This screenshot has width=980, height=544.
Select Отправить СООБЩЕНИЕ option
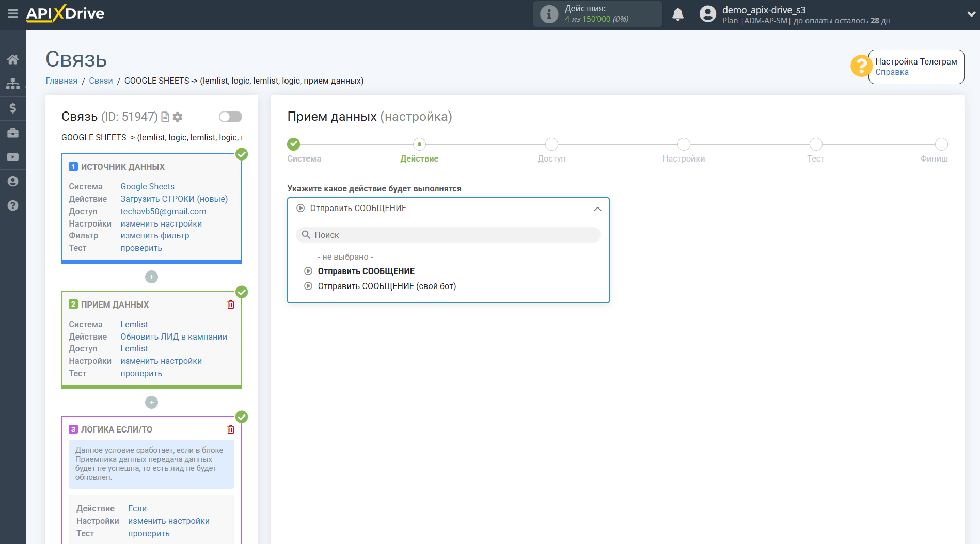pos(366,271)
